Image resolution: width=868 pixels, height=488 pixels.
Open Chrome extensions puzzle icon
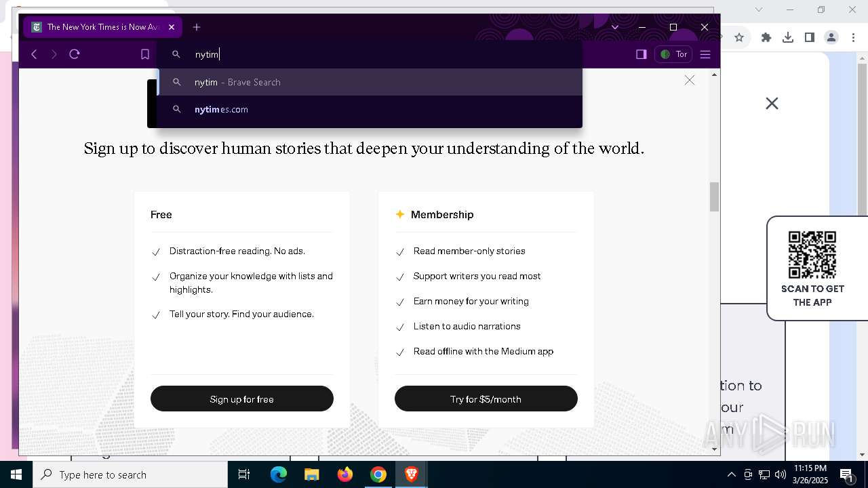point(766,38)
